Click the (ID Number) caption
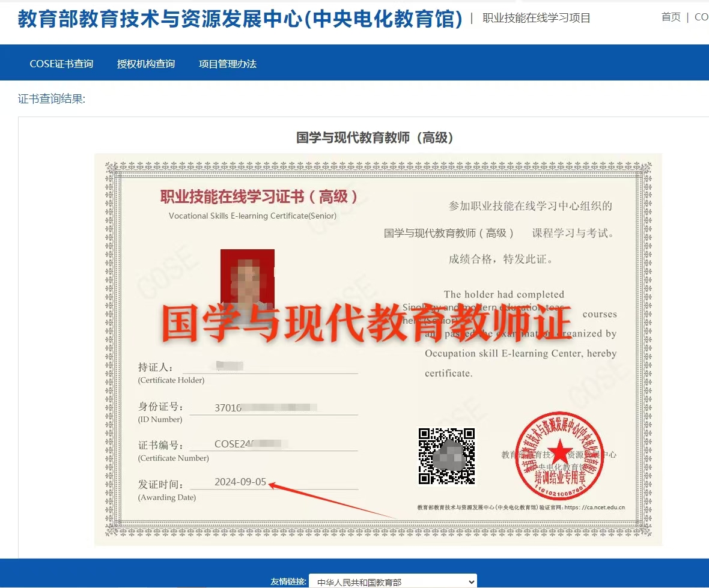Viewport: 709px width, 588px height. pyautogui.click(x=160, y=419)
